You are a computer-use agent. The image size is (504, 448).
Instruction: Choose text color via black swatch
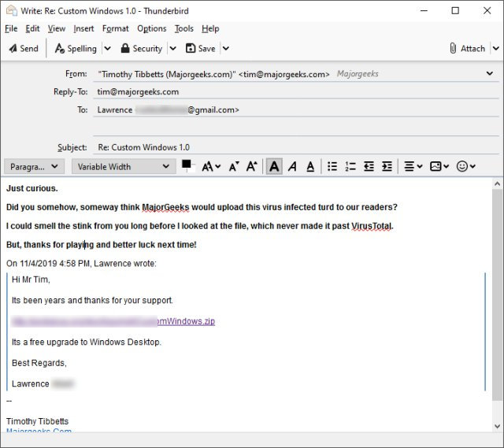coord(186,164)
